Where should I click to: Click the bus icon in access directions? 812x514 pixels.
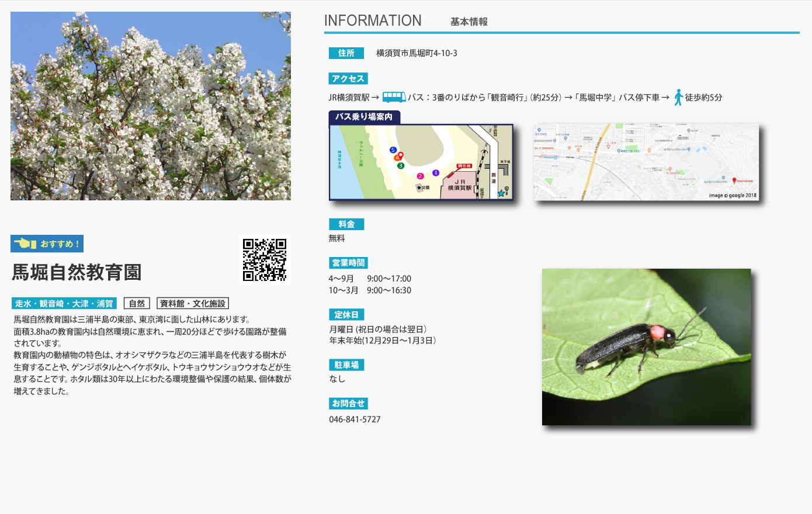(x=394, y=97)
